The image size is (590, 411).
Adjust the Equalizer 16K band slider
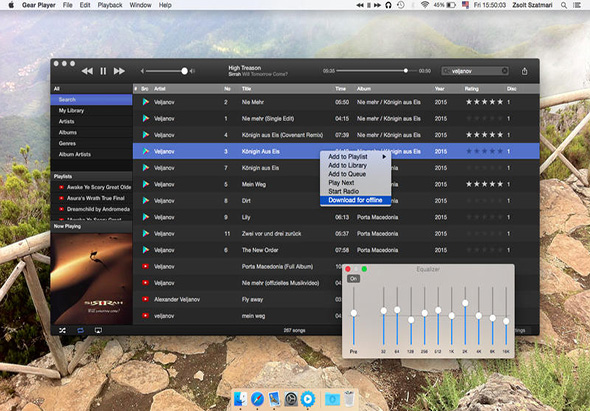tap(506, 321)
